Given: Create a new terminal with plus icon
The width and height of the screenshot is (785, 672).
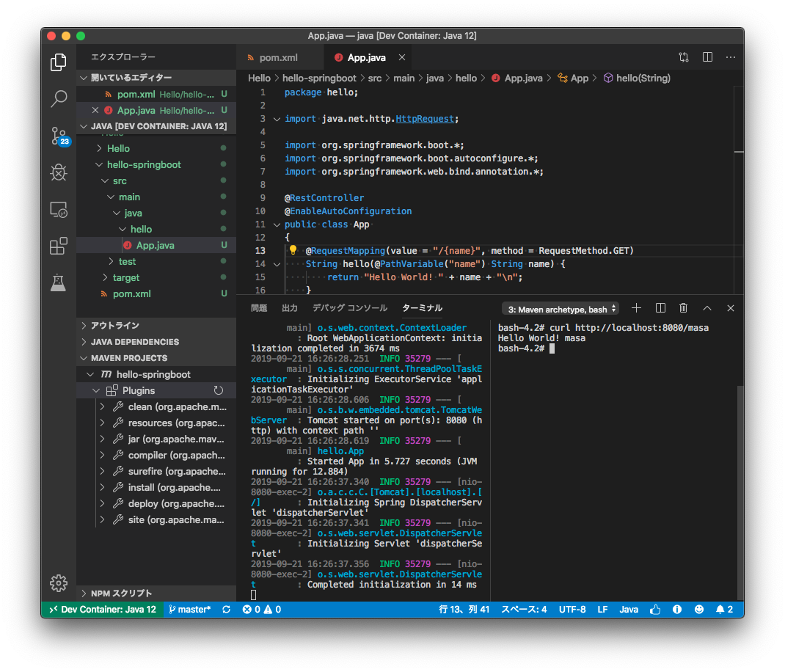Looking at the screenshot, I should click(x=636, y=308).
